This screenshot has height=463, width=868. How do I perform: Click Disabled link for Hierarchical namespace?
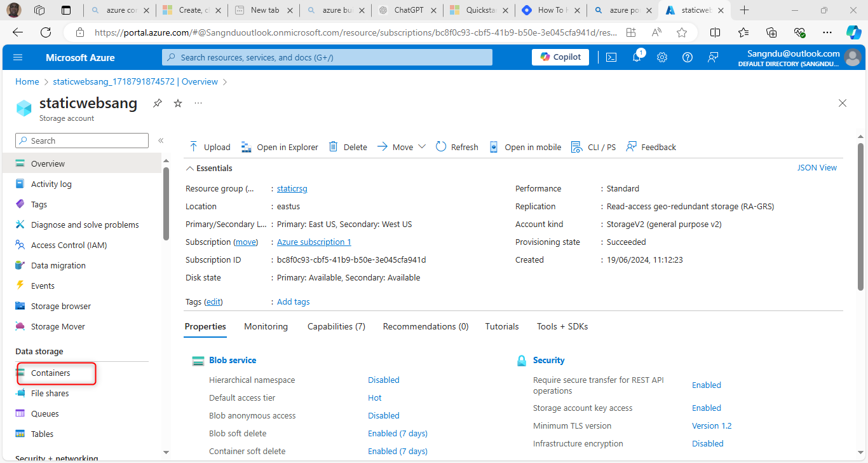pyautogui.click(x=384, y=380)
